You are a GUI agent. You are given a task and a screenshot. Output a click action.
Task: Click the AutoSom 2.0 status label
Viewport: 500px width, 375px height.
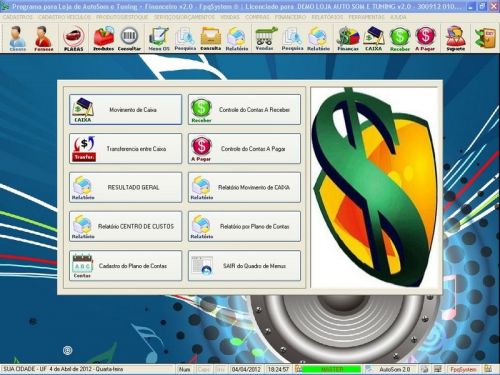[395, 369]
